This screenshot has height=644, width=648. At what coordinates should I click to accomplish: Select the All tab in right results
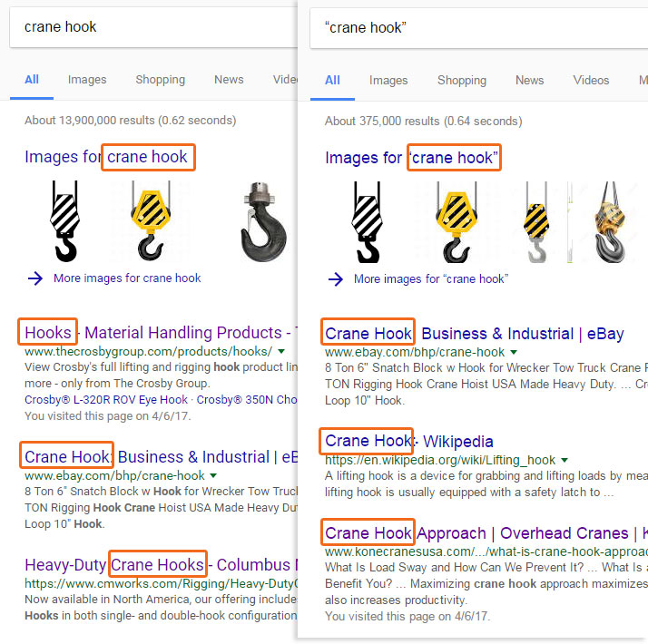pyautogui.click(x=332, y=80)
